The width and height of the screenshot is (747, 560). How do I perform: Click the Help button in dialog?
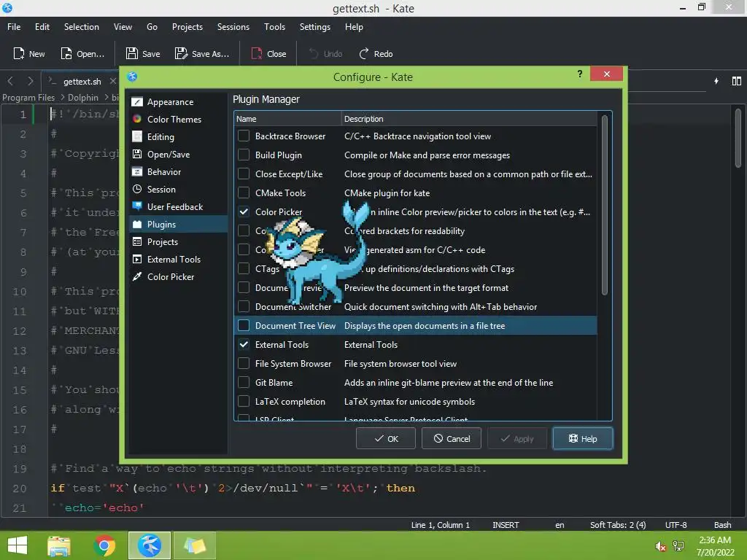click(x=583, y=438)
